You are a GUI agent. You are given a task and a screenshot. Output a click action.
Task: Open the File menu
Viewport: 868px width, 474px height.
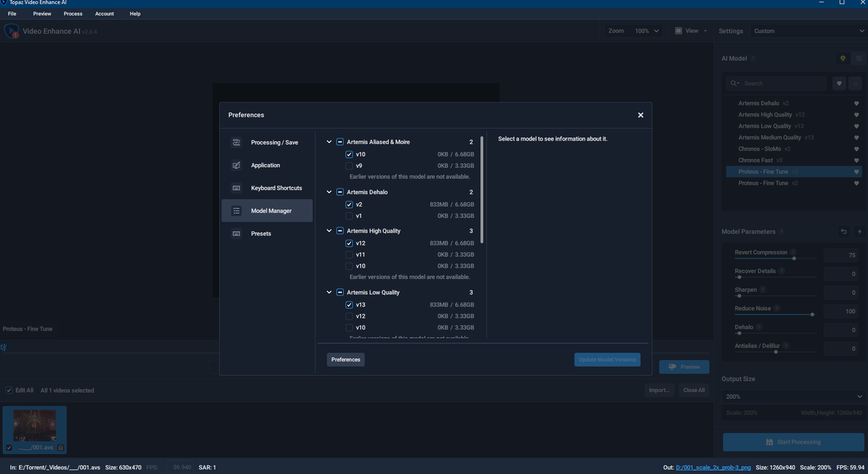click(x=12, y=14)
